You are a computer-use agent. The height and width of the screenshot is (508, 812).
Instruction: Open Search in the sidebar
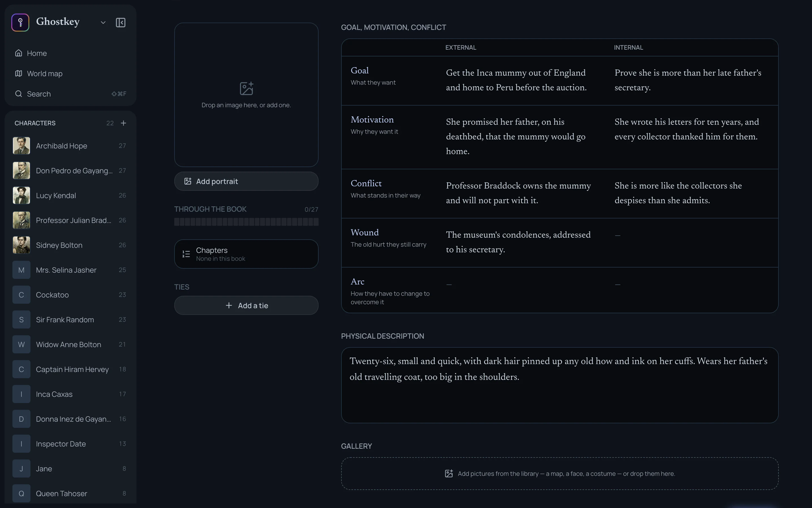[70, 94]
